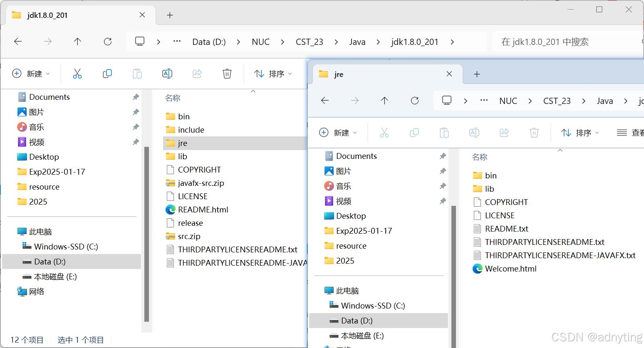This screenshot has width=644, height=348.
Task: Close the jdk1.8.0_201 tab
Action: (142, 15)
